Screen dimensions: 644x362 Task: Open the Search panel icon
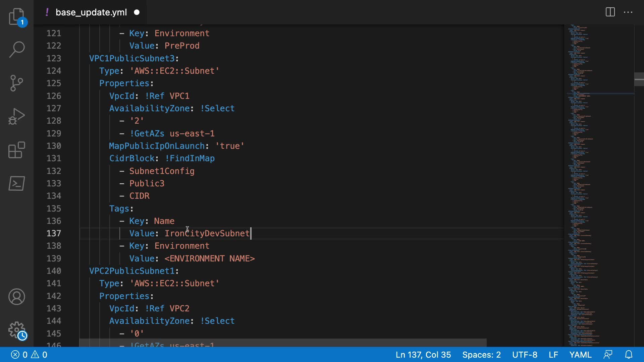[16, 50]
